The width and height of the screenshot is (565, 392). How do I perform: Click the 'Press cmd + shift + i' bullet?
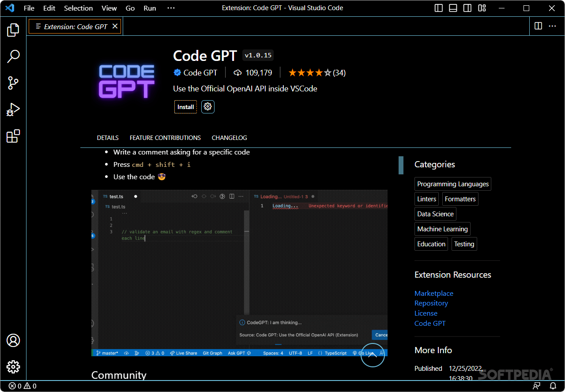point(152,165)
